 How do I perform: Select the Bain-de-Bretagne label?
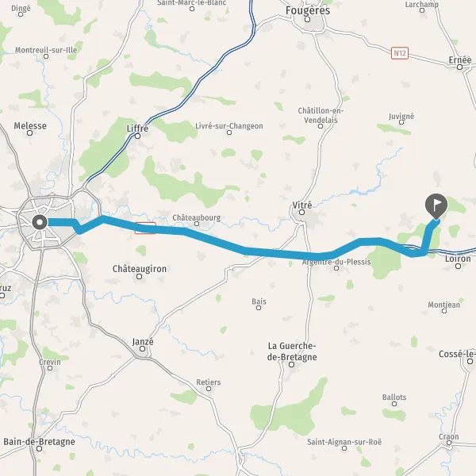tap(39, 441)
